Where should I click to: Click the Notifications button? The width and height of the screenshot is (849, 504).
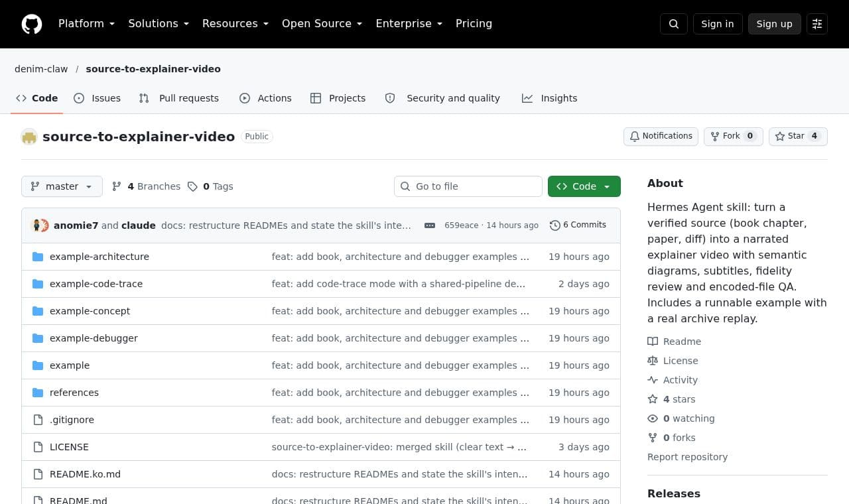pyautogui.click(x=661, y=136)
